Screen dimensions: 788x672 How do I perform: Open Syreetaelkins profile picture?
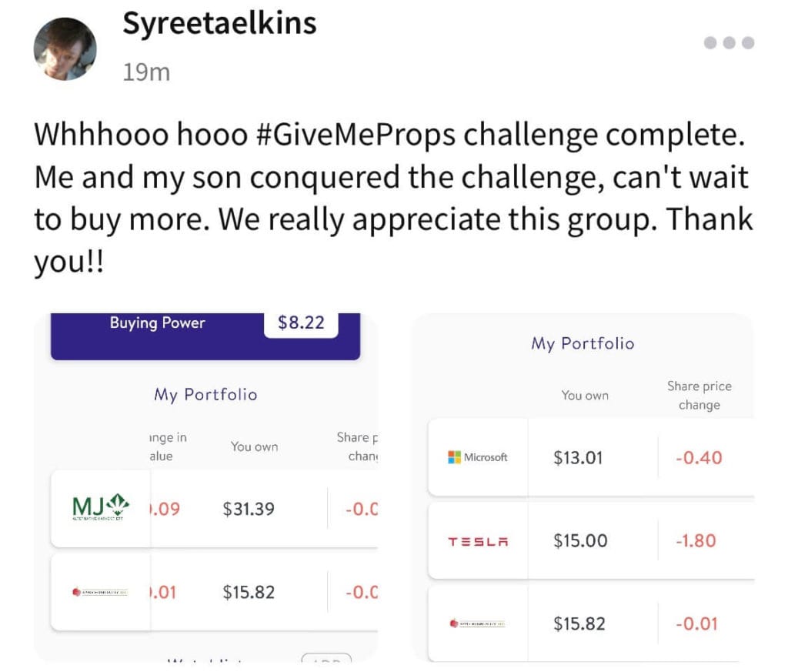point(65,48)
